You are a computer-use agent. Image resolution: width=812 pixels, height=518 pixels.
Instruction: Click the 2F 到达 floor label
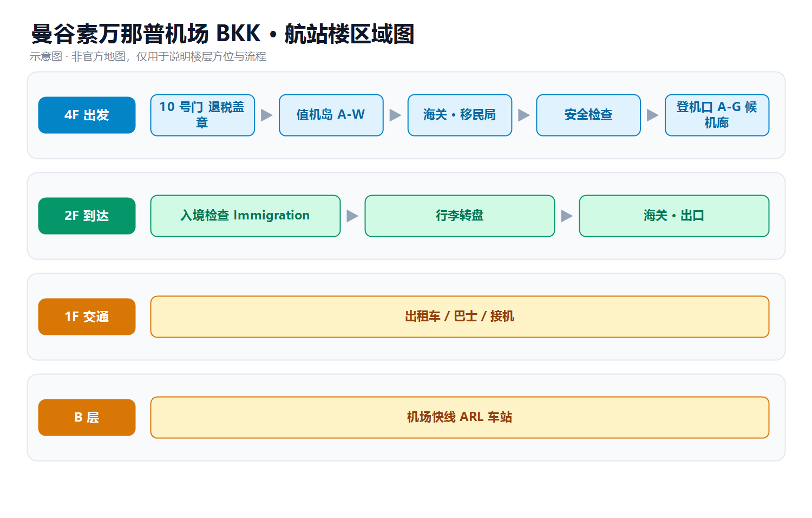[87, 216]
